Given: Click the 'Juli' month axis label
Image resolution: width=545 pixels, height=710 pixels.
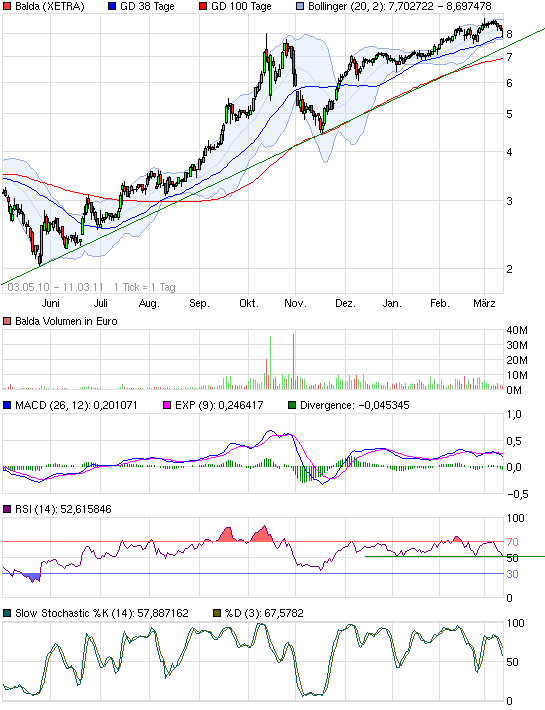Looking at the screenshot, I should click(100, 303).
